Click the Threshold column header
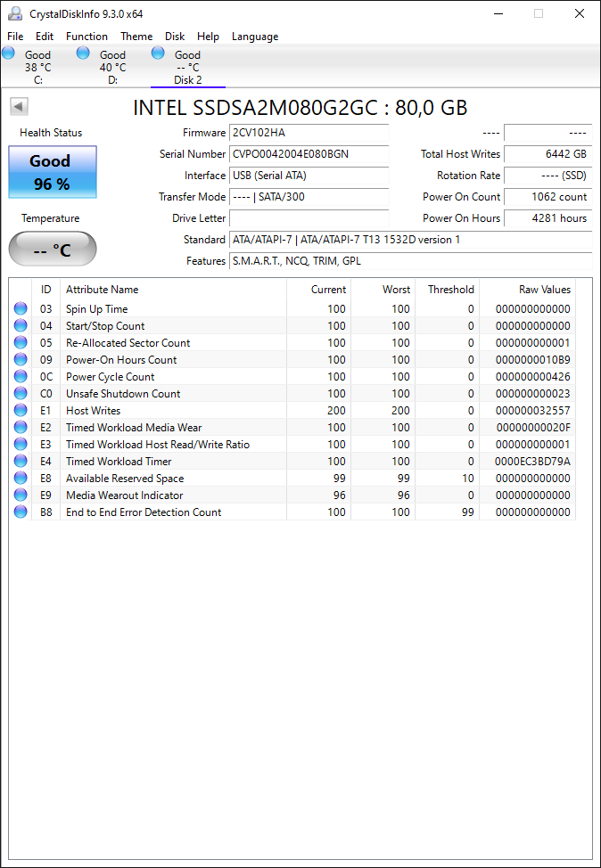The image size is (601, 868). pos(447,289)
